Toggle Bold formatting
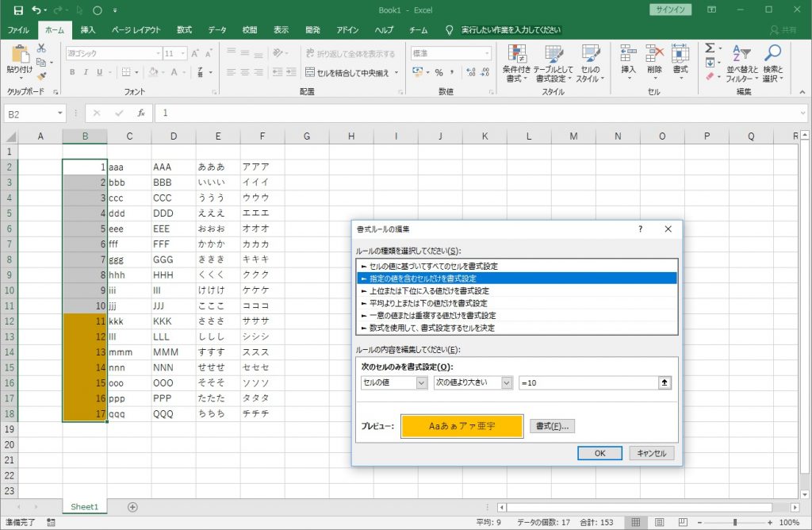Viewport: 812px width, 530px height. (x=72, y=72)
